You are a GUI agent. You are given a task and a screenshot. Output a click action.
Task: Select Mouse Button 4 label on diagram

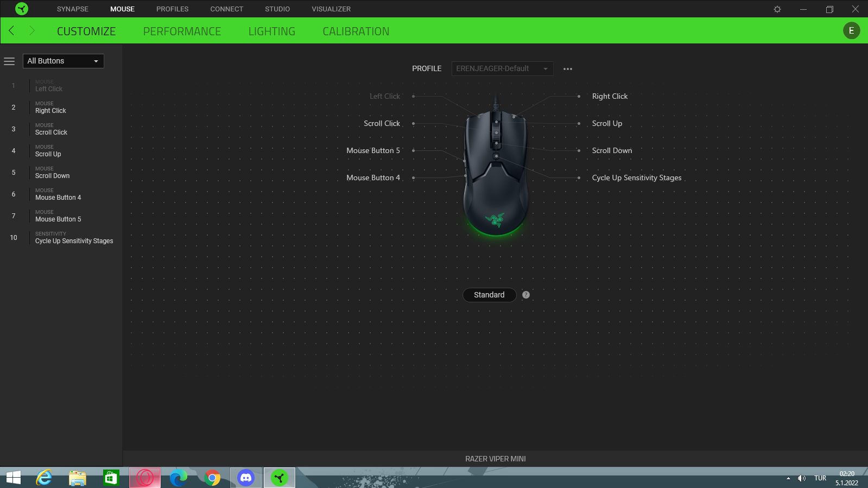pos(373,178)
